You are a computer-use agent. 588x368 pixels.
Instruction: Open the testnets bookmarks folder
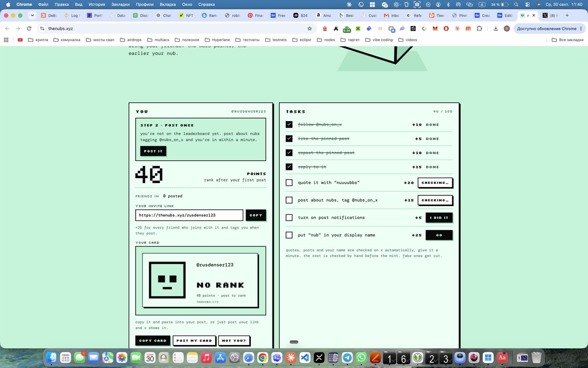coord(276,40)
